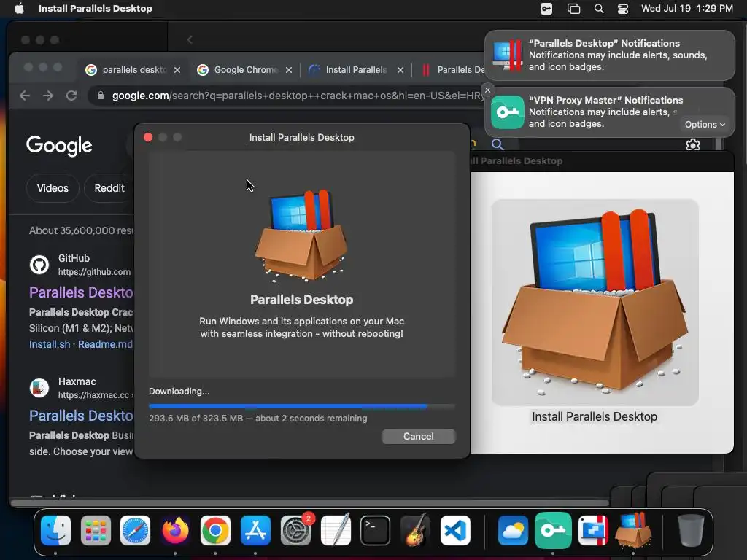Click '293.6 MB of 323.5 MB' text

[x=196, y=419]
